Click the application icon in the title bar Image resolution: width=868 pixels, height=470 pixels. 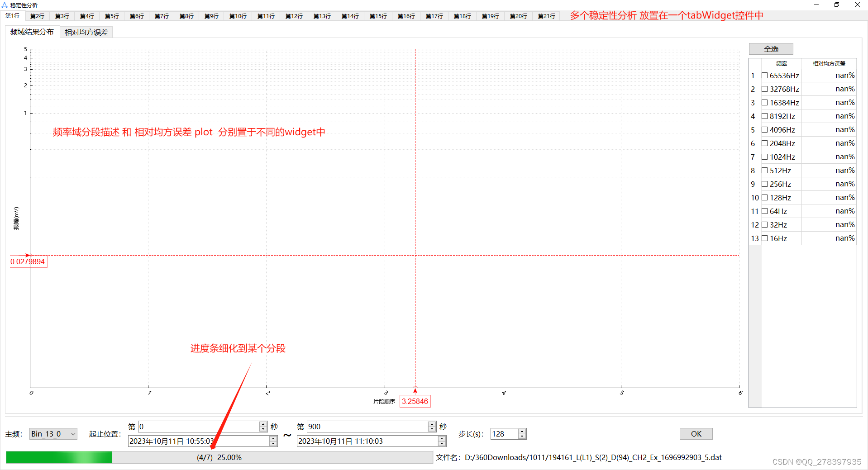(5, 5)
